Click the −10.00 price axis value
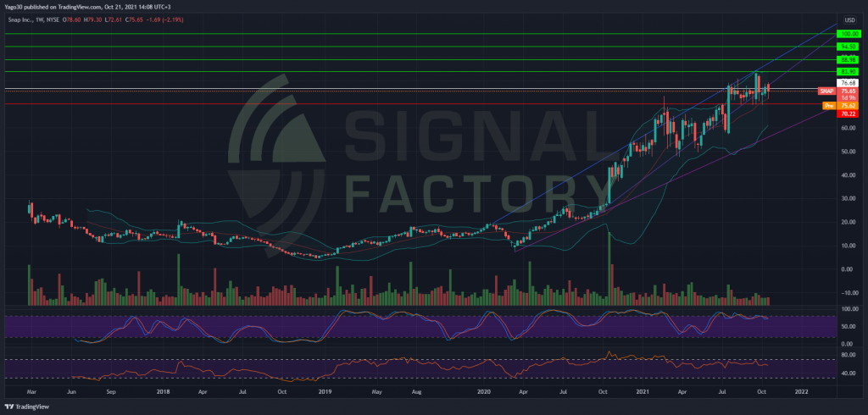Viewport: 868px width, 415px height. 849,293
